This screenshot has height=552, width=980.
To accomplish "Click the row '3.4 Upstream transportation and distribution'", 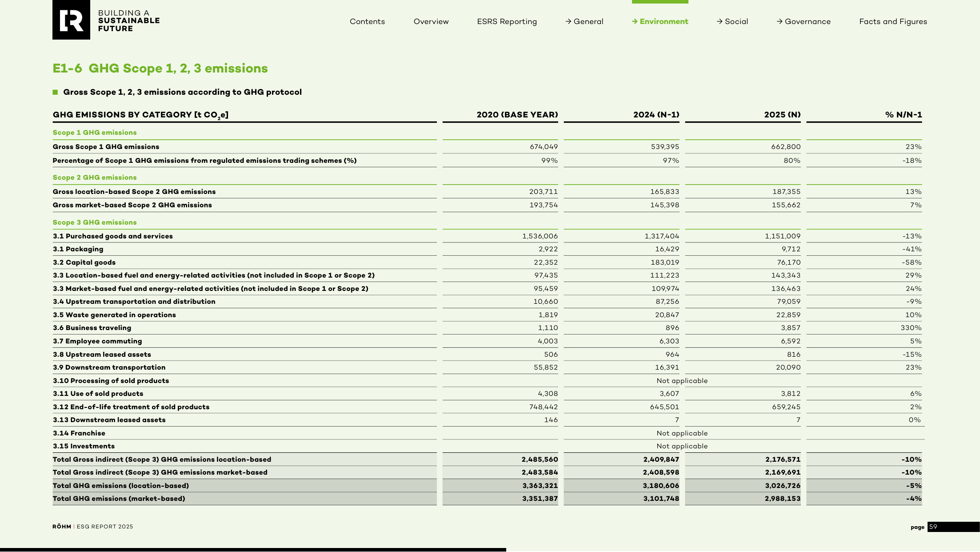I will pyautogui.click(x=487, y=302).
